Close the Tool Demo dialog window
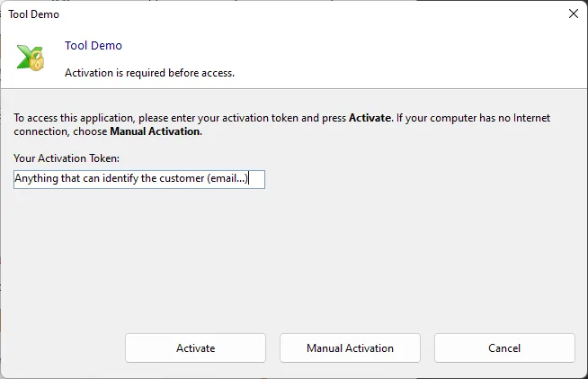 click(x=574, y=14)
